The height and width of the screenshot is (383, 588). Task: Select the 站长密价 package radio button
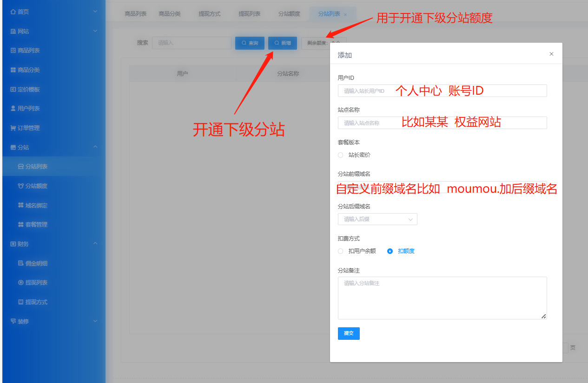click(341, 155)
